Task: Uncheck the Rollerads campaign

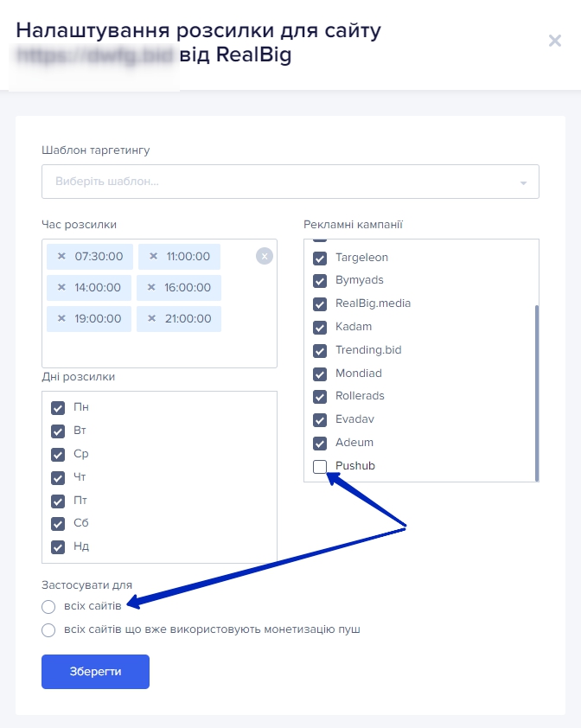Action: coord(320,397)
